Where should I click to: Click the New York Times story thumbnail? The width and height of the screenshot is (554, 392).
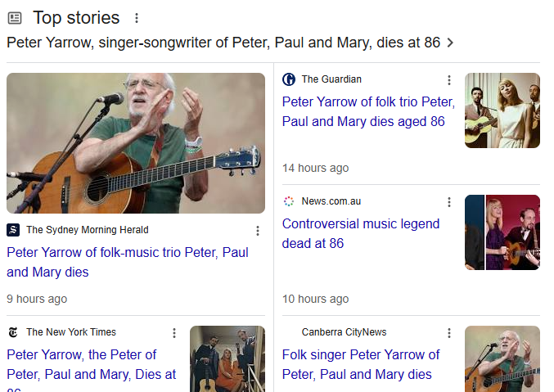[227, 358]
